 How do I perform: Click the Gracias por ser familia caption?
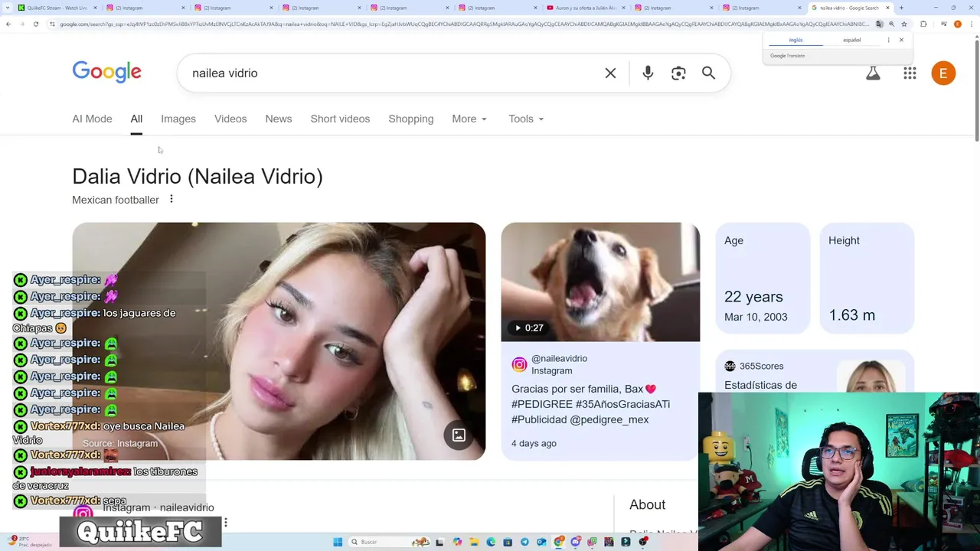(590, 404)
